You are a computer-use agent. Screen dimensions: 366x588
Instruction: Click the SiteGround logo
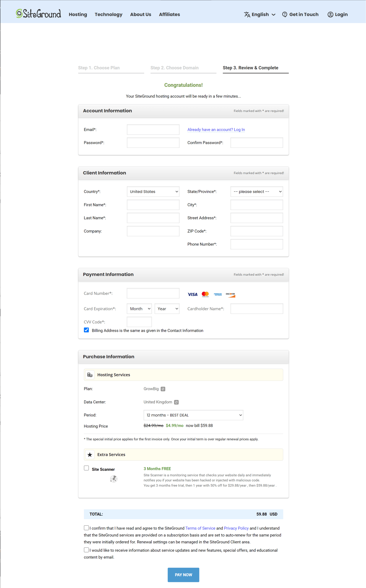38,14
